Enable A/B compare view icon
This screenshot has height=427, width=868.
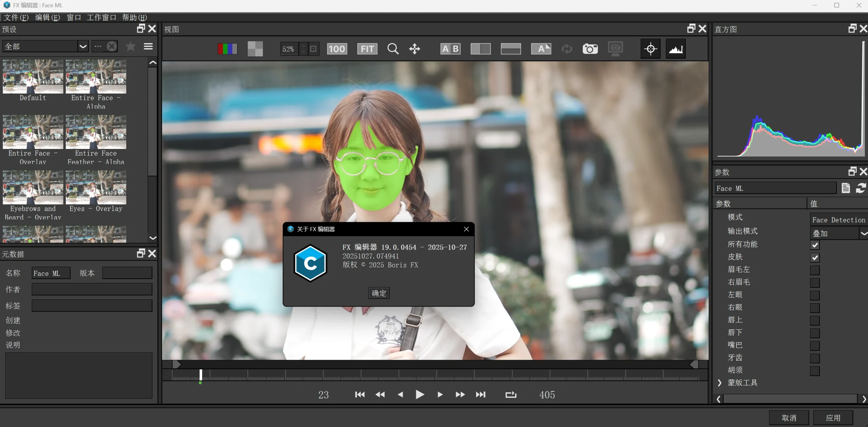pos(451,48)
